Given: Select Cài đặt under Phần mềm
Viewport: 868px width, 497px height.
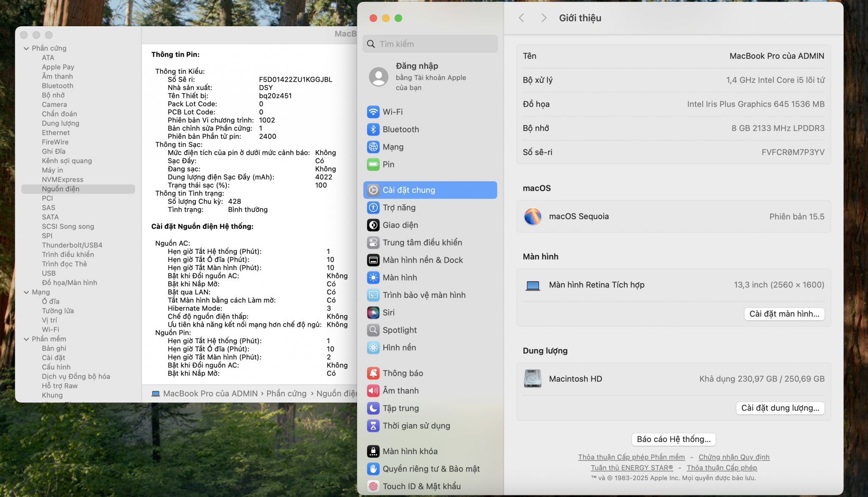Looking at the screenshot, I should pyautogui.click(x=53, y=358).
